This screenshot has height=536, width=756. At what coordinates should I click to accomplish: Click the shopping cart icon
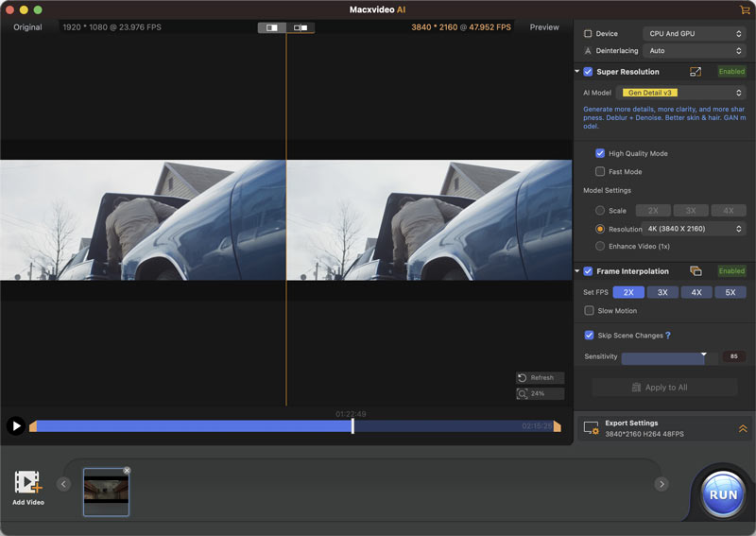(745, 9)
